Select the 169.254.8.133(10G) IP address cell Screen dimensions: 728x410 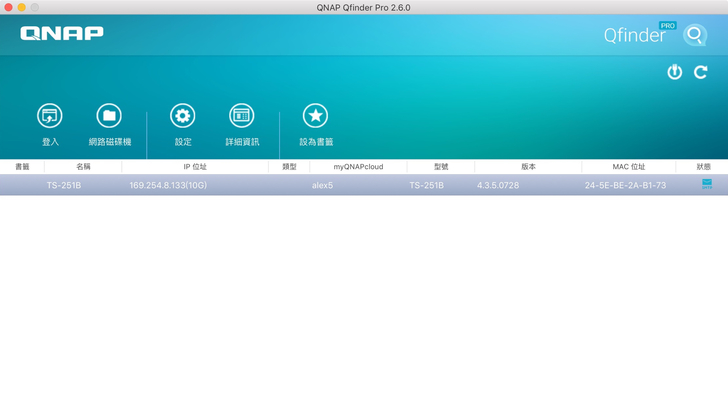[168, 185]
